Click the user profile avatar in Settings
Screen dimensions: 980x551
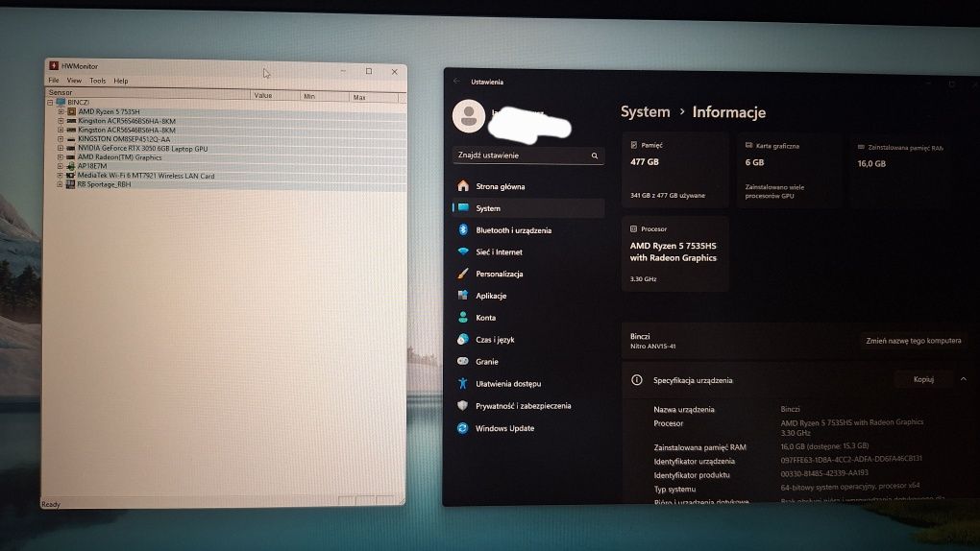click(x=469, y=115)
